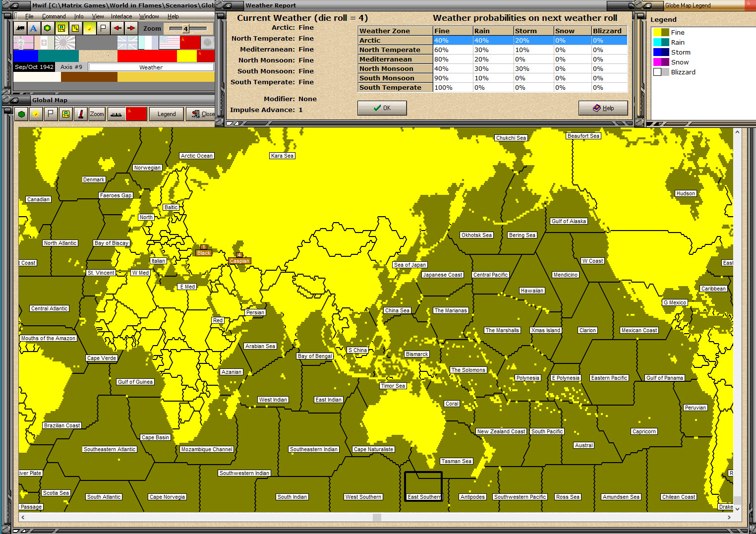
Task: Click the Fine color swatch in Legend
Action: point(661,32)
